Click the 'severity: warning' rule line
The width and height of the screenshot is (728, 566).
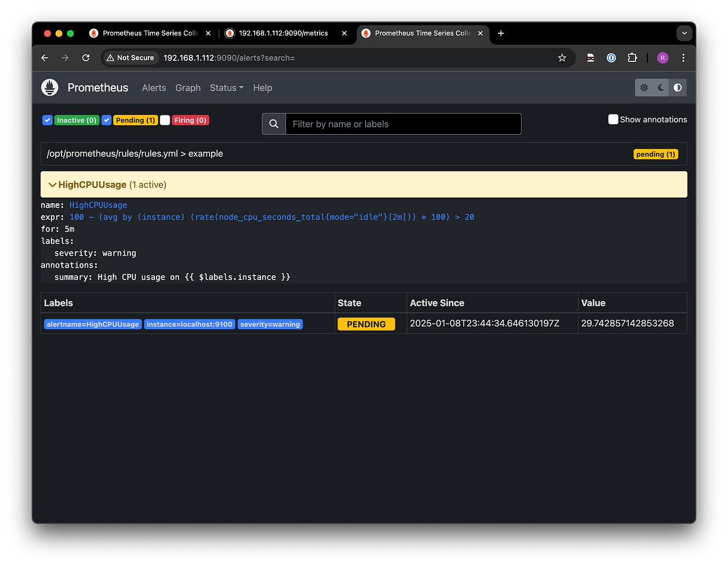(95, 253)
